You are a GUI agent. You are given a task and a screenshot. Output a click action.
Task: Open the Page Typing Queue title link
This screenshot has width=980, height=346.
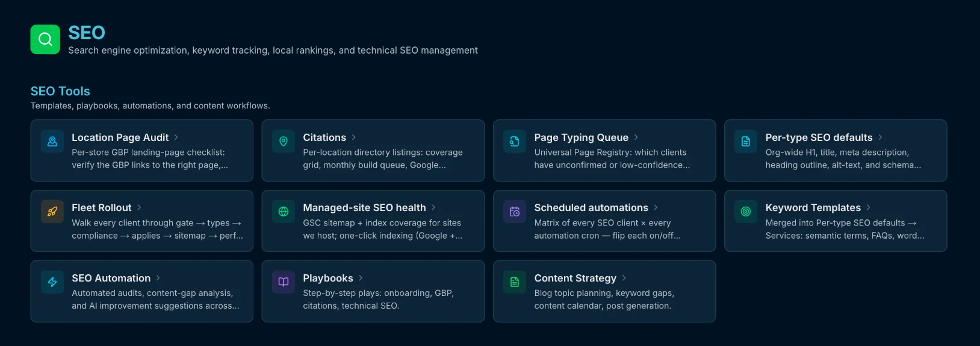(581, 137)
